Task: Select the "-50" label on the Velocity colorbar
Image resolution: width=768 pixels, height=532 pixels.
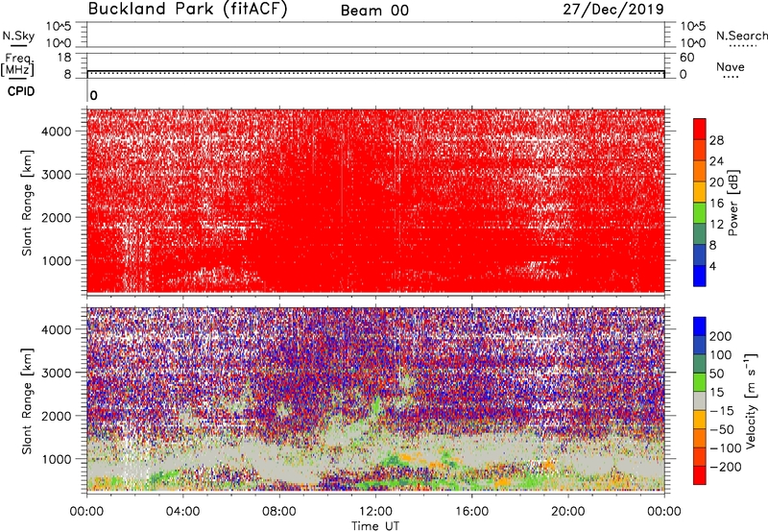Action: tap(722, 430)
